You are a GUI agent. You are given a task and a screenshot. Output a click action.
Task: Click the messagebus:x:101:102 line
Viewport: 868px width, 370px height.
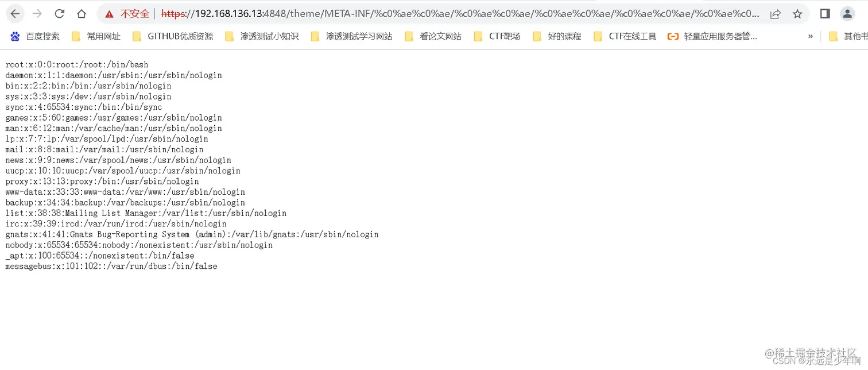[x=111, y=267]
